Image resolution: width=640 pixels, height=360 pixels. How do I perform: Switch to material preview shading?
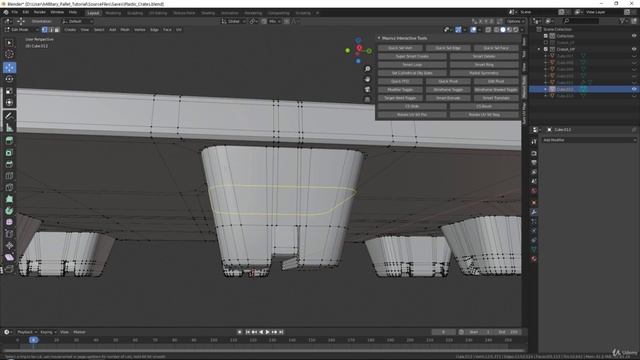(x=509, y=30)
